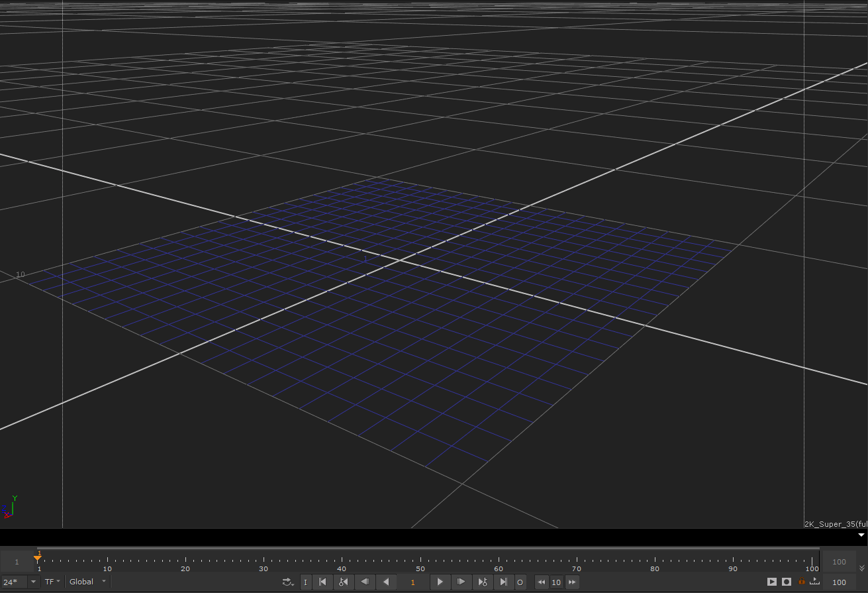Open the playback loop mode menu

pos(288,582)
